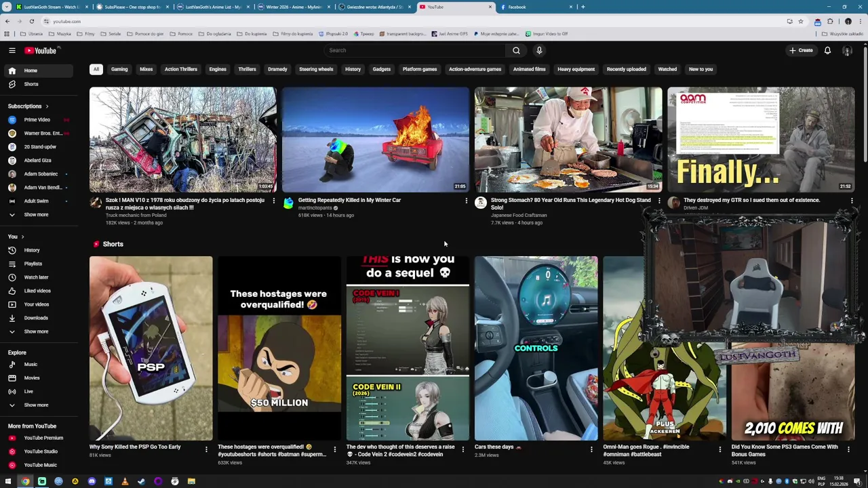Open the MAN V10 truck video thumbnail
Screen dimensions: 868x488
click(x=183, y=140)
